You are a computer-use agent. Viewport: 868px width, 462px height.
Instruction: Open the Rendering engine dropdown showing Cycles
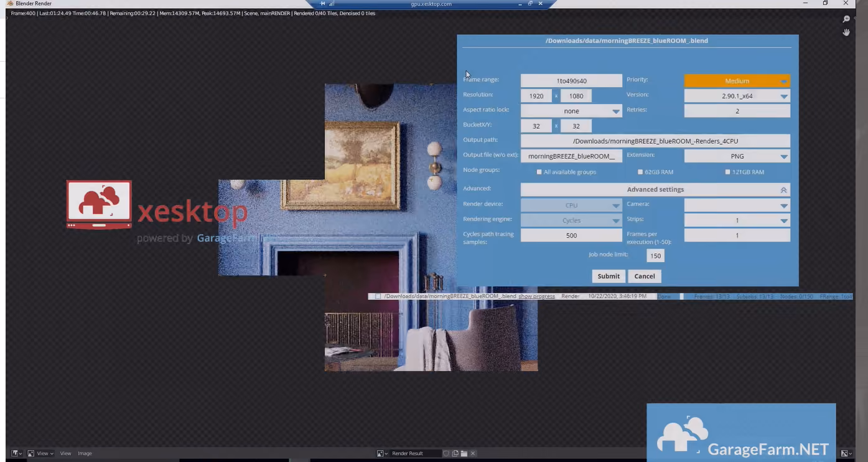(x=571, y=220)
